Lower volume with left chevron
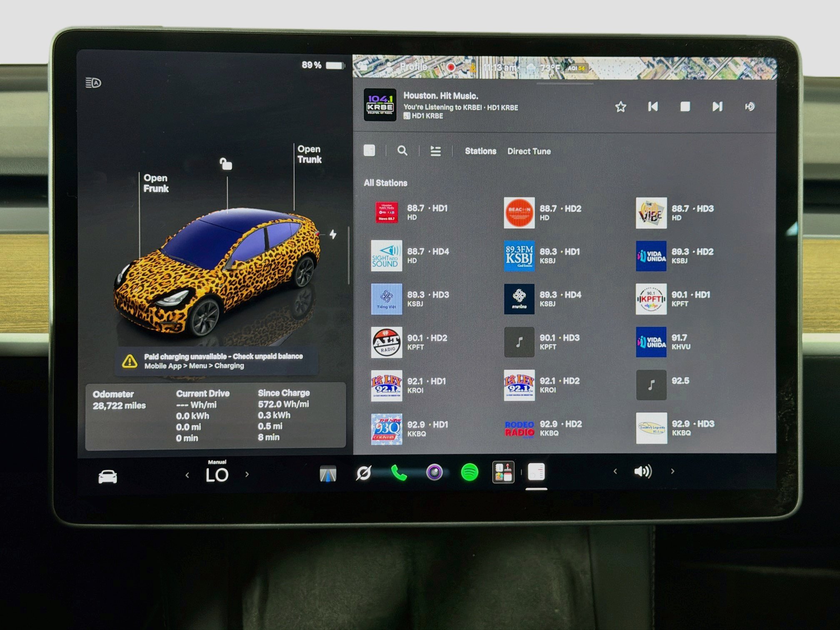The width and height of the screenshot is (840, 630). click(615, 471)
